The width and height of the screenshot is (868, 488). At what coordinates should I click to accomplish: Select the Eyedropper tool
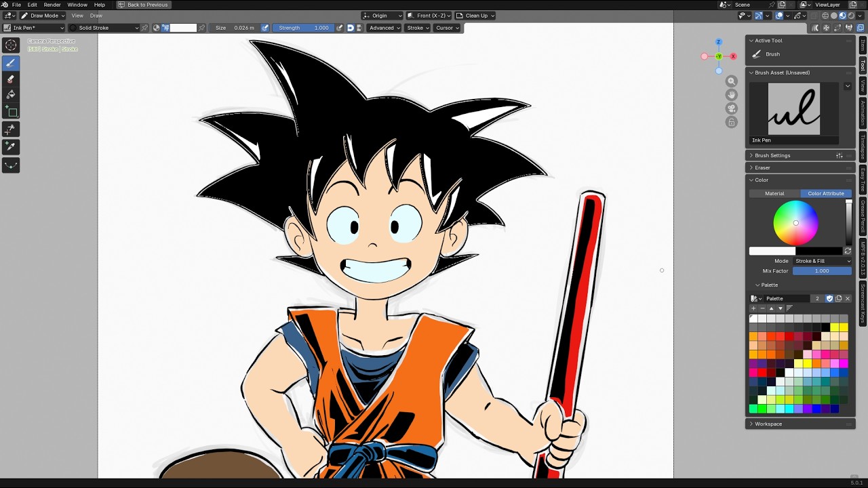(11, 146)
